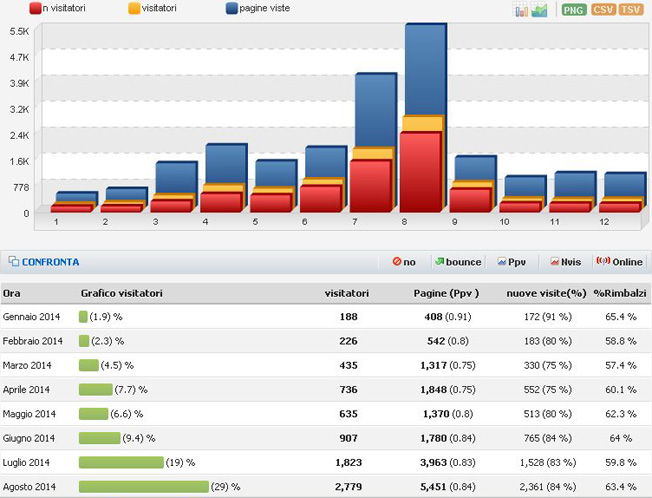This screenshot has height=498, width=652.
Task: Click the nuove visite value 552 (75 %)
Action: tap(548, 390)
